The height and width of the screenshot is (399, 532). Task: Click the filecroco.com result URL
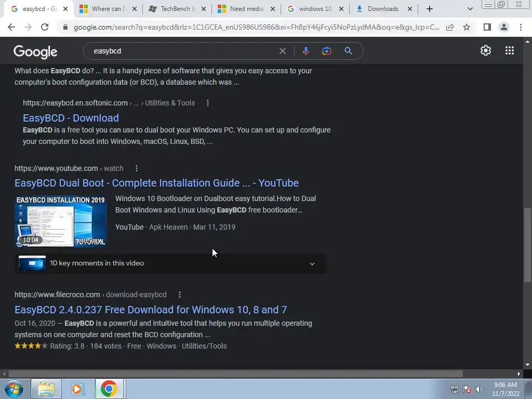click(57, 295)
